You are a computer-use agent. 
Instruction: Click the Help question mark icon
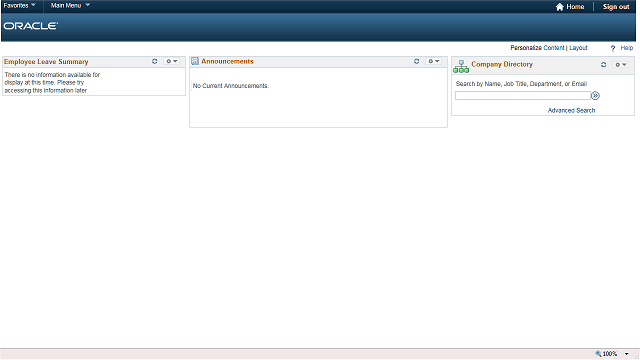pos(613,48)
